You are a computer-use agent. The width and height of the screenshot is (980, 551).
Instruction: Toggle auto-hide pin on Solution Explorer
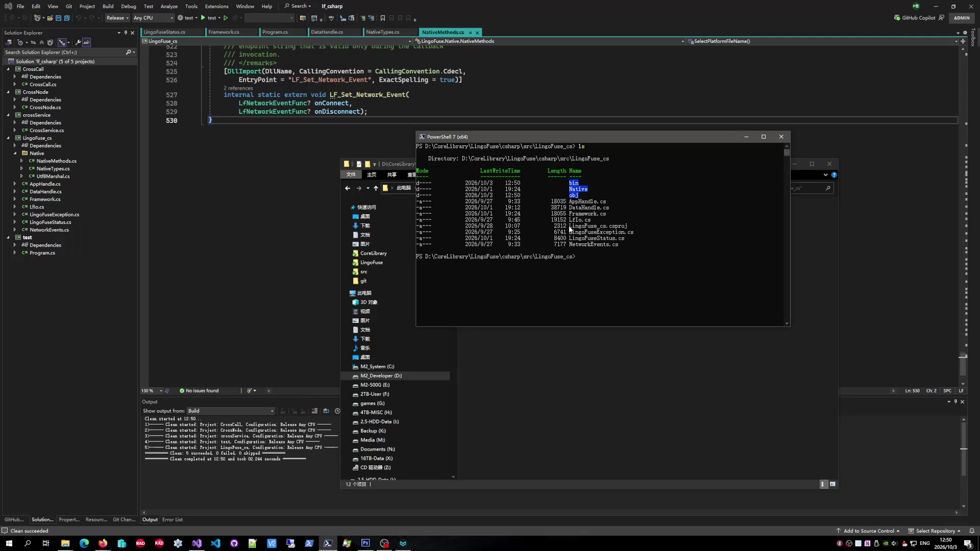126,33
